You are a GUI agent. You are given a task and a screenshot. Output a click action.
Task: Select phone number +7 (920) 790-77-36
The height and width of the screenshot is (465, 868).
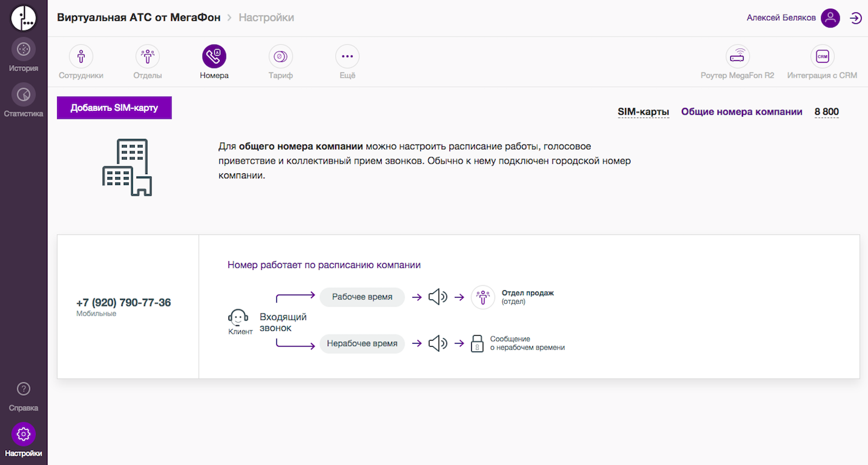(x=124, y=303)
